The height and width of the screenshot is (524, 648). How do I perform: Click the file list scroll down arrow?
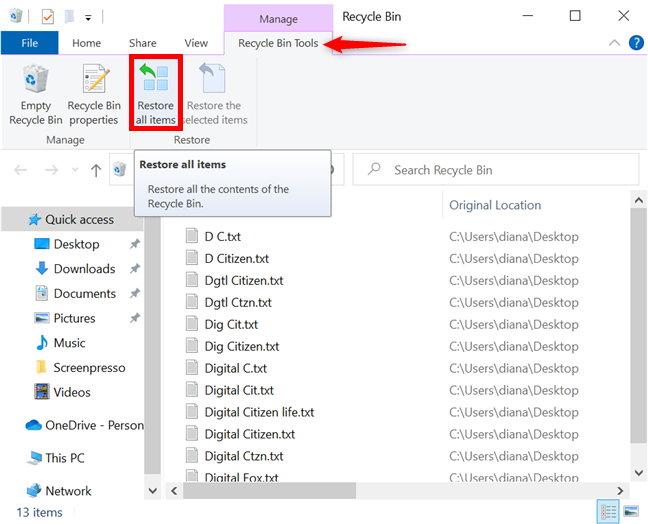point(638,472)
